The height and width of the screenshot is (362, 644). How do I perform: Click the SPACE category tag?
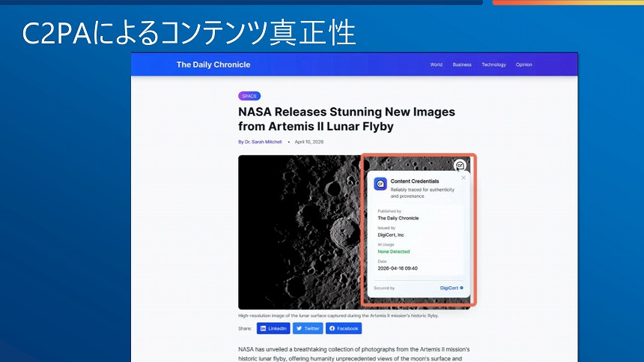(x=249, y=96)
